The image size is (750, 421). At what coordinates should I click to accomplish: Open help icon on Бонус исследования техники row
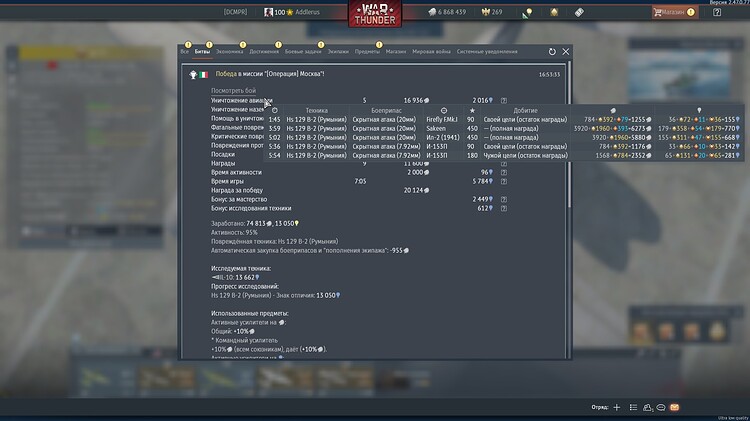click(x=504, y=209)
